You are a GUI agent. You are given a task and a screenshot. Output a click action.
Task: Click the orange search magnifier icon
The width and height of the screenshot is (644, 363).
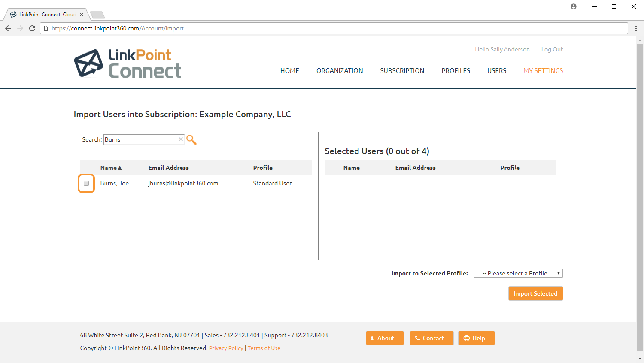click(191, 139)
